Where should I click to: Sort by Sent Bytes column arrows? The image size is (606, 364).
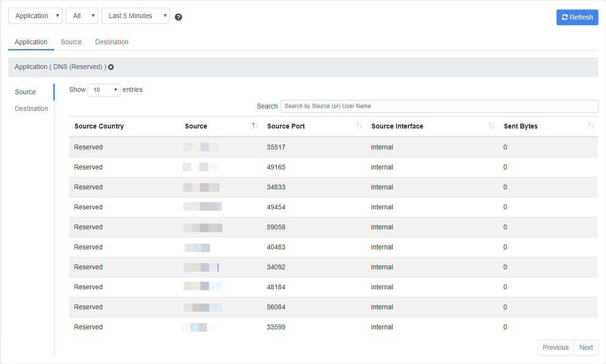pos(591,126)
